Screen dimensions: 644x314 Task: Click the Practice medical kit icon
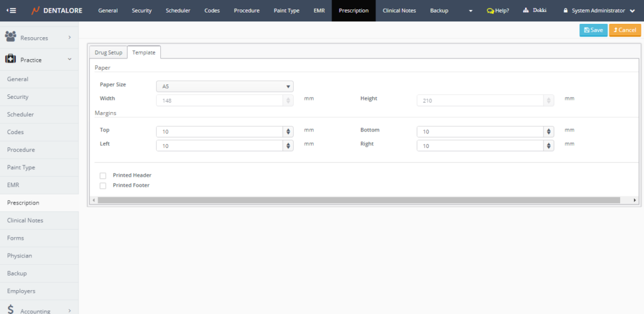pyautogui.click(x=11, y=60)
